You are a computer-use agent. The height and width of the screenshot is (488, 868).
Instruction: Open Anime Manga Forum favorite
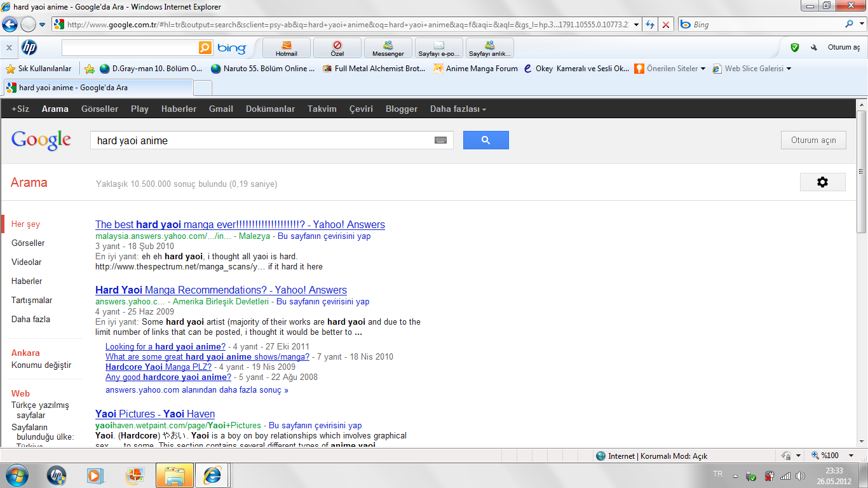coord(475,69)
